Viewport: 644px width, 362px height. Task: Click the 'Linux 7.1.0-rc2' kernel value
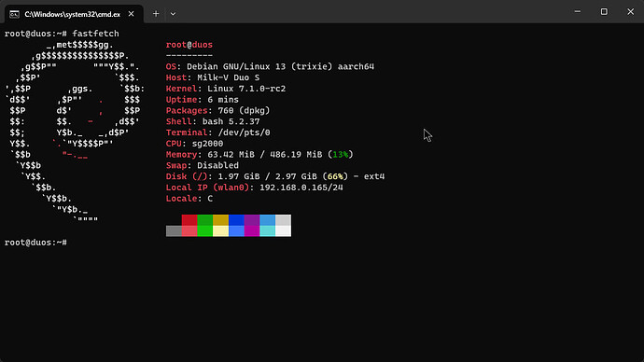[246, 89]
